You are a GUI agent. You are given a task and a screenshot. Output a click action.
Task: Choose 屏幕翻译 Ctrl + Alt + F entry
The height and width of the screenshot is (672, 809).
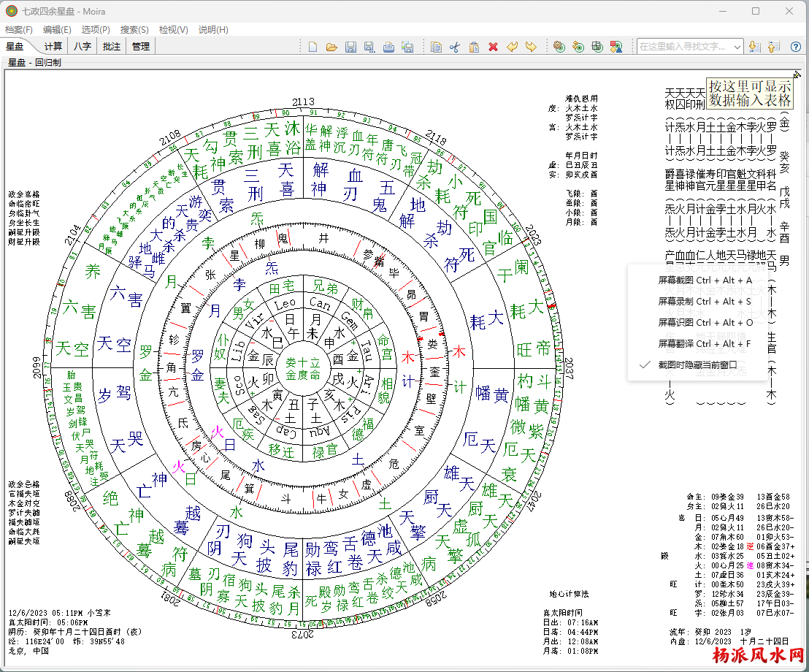[x=705, y=343]
